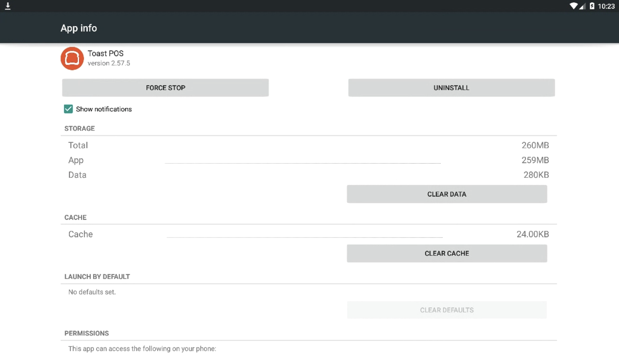Click the App storage usage bar
Screen dimensions: 619x364
[x=302, y=163]
